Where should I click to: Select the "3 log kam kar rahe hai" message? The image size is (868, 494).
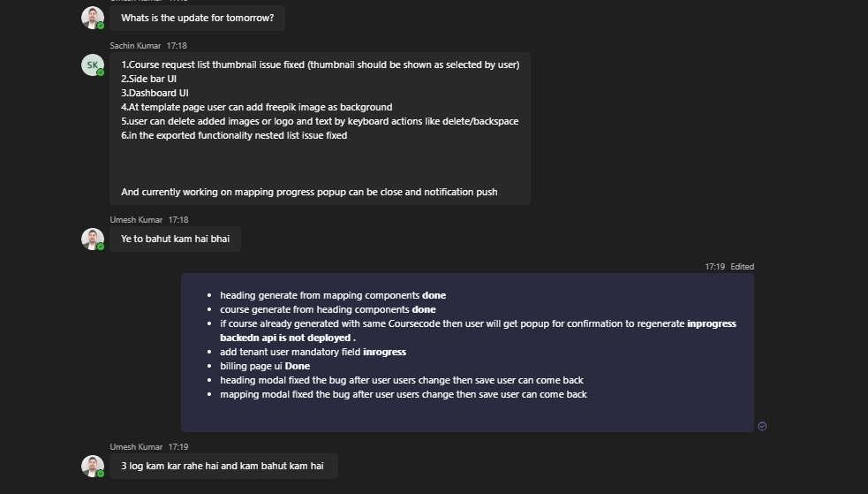223,466
